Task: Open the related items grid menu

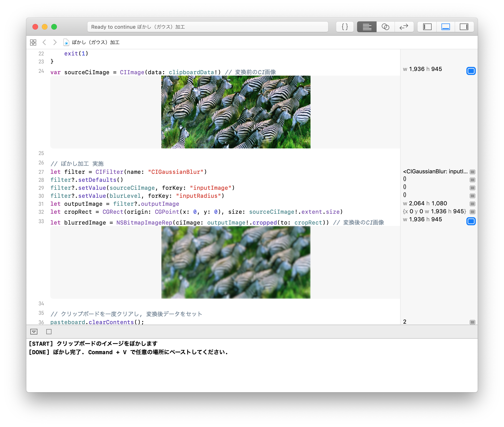Action: [x=33, y=43]
